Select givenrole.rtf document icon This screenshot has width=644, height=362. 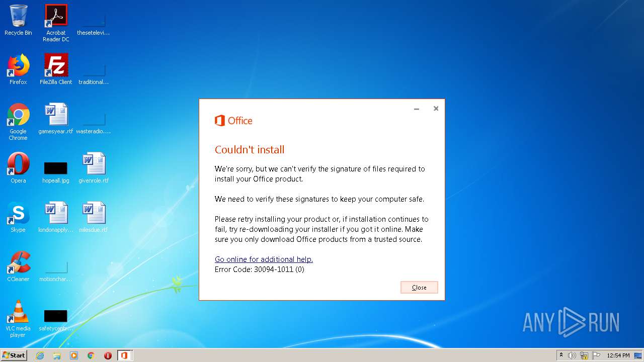[94, 168]
